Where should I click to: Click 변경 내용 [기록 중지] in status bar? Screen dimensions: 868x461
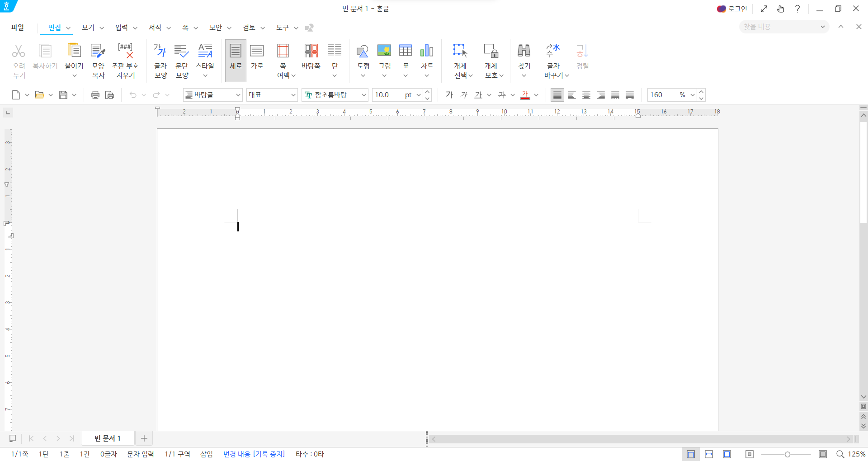click(x=254, y=454)
